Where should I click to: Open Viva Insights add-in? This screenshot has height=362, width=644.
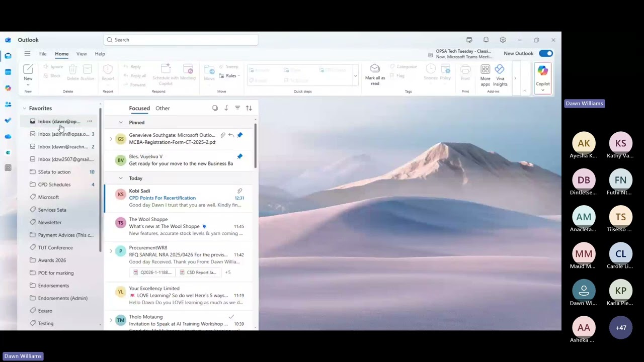(500, 75)
